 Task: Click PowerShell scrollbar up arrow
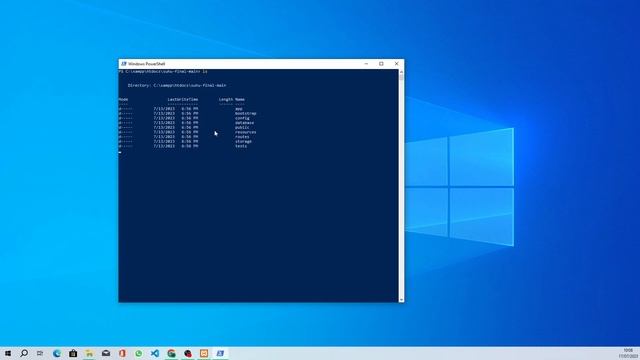[x=401, y=72]
